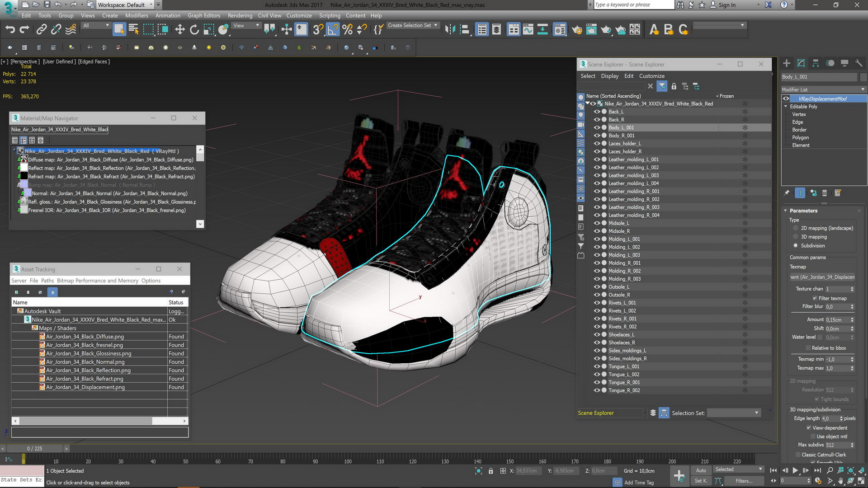The image size is (868, 488).
Task: Collapse the Nike_Air_Jordan root tree node
Action: 588,103
